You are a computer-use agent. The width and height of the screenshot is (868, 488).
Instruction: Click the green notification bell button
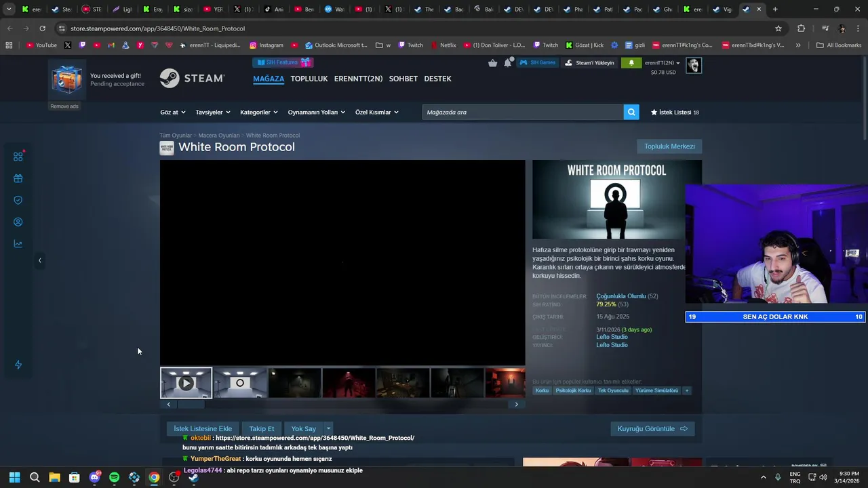point(631,63)
